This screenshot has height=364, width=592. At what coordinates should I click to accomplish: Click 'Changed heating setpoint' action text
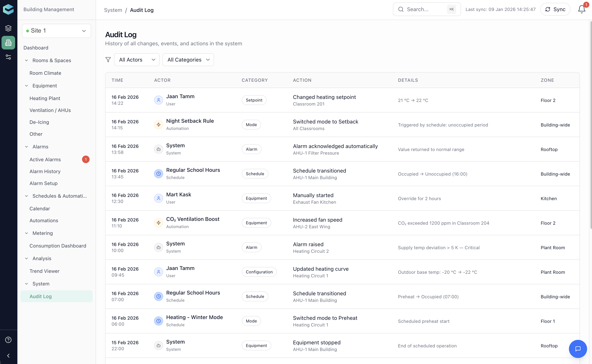click(x=324, y=97)
